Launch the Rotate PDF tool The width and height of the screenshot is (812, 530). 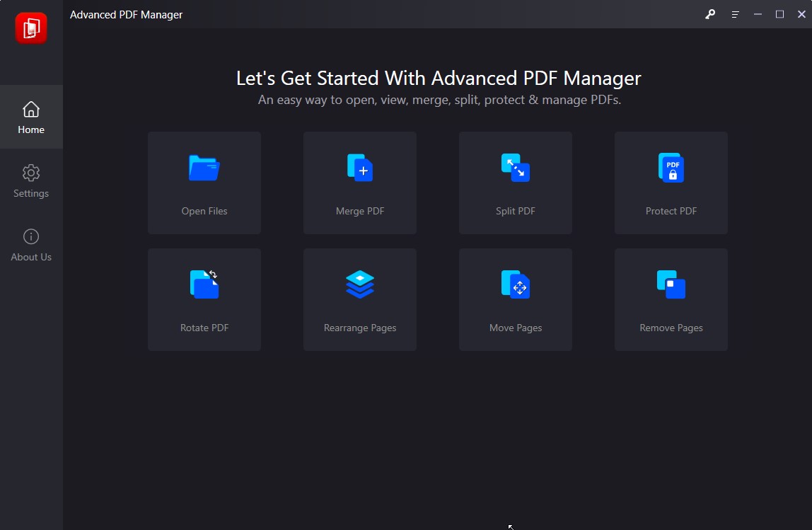(x=204, y=299)
